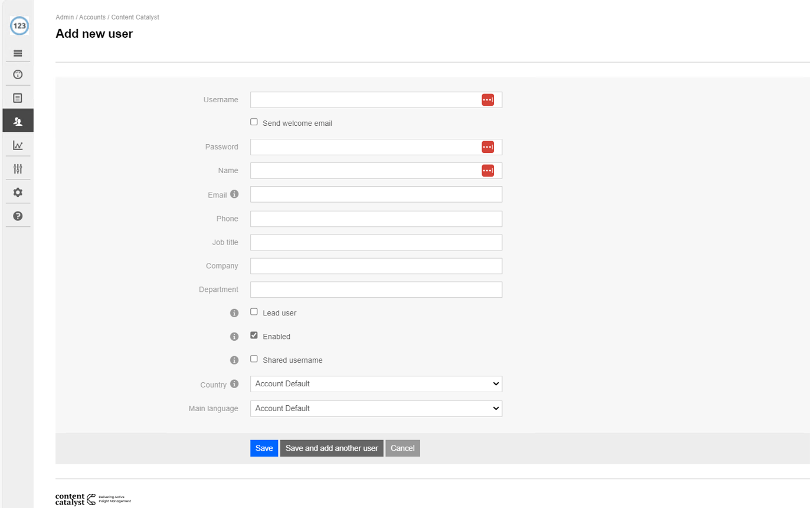Click Save and add another user

[332, 448]
